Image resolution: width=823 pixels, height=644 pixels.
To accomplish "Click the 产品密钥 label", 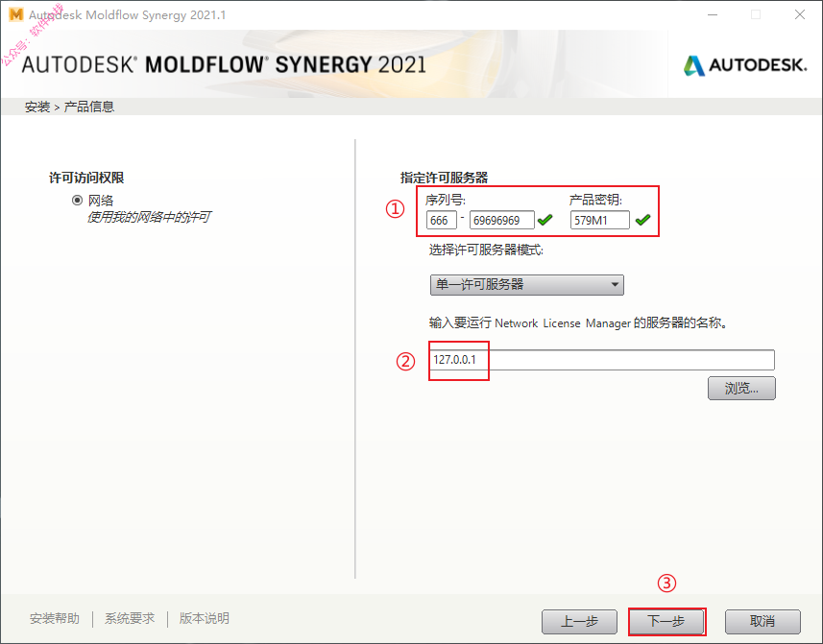I will coord(595,200).
